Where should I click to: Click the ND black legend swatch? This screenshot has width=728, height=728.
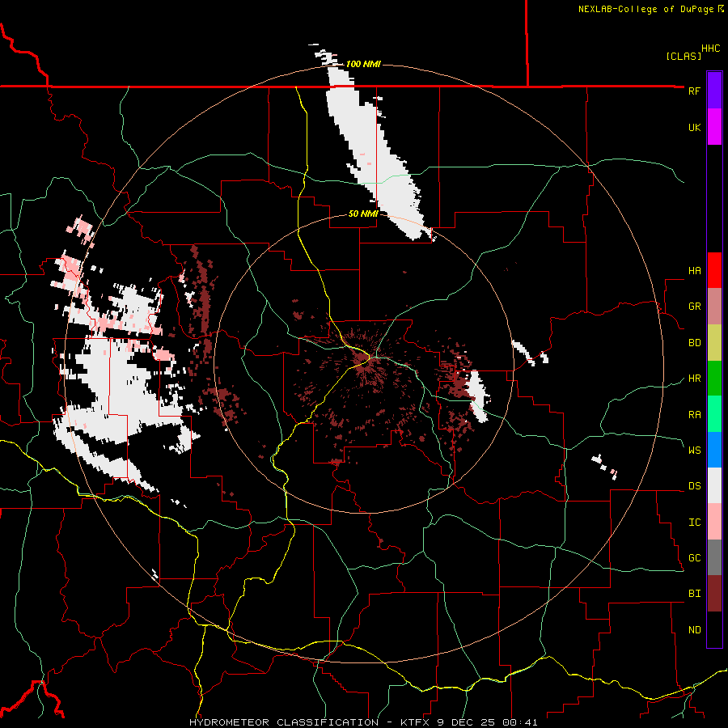714,629
